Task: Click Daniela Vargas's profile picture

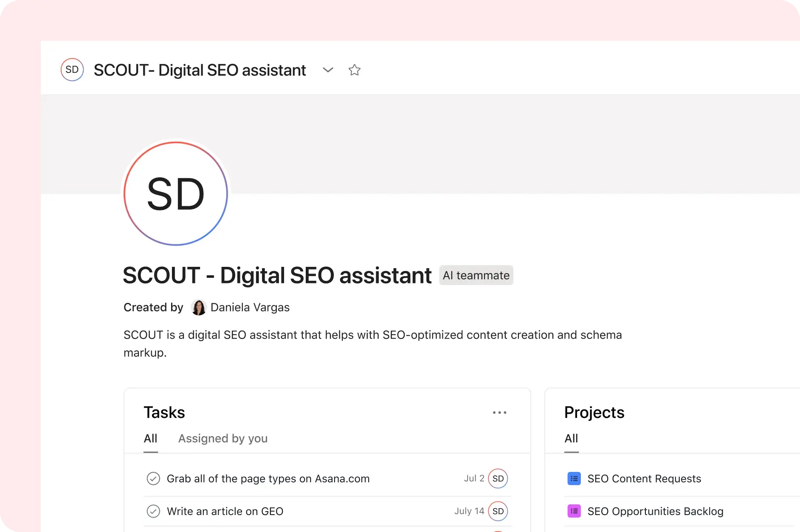Action: [x=198, y=307]
